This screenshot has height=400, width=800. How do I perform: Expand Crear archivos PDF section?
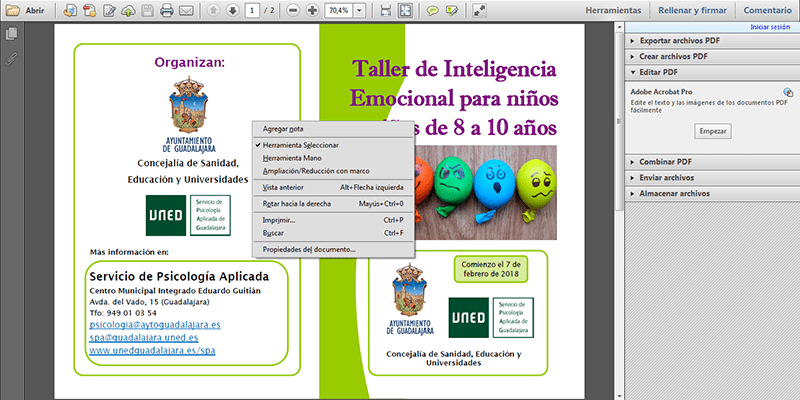click(712, 57)
